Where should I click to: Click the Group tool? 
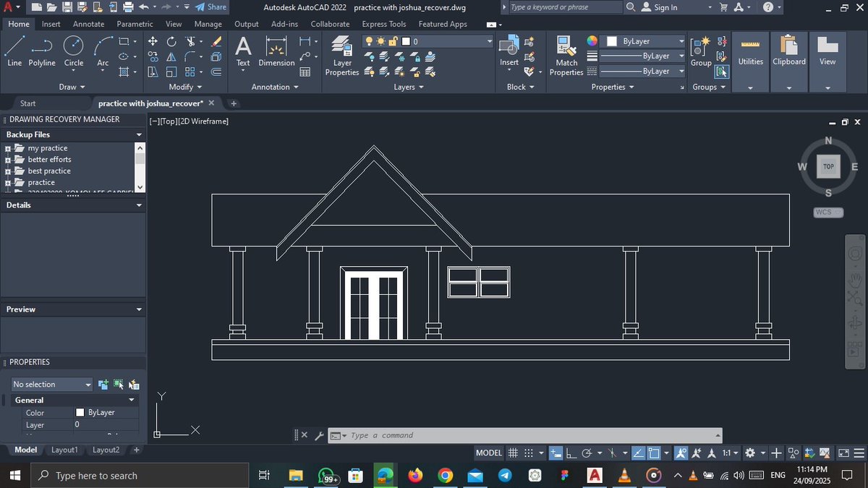click(x=701, y=51)
